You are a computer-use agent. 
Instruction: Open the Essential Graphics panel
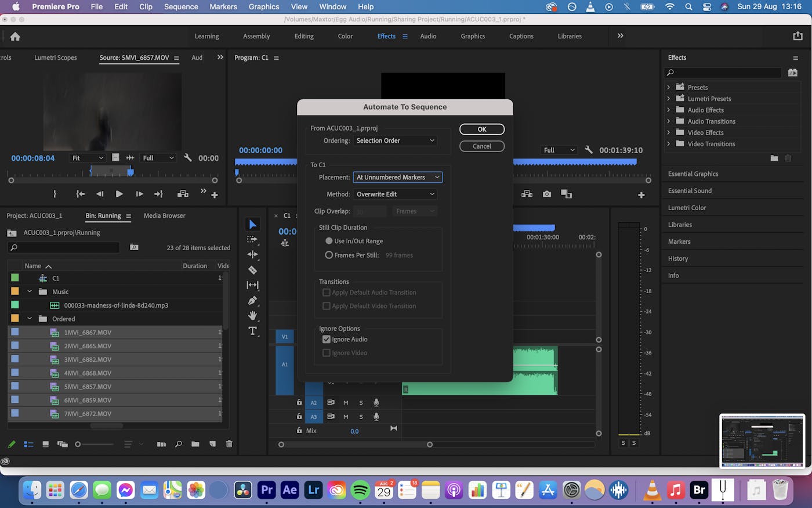click(x=693, y=174)
